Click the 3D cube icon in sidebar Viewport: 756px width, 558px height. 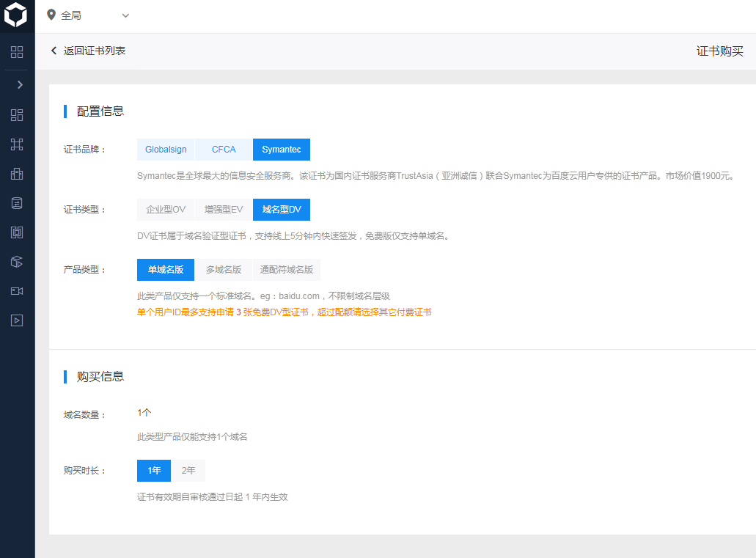[x=17, y=262]
